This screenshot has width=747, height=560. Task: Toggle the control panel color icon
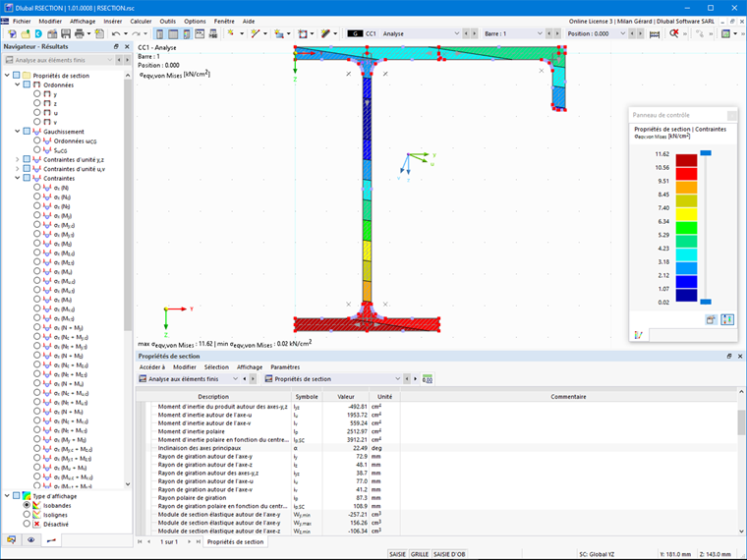click(187, 33)
